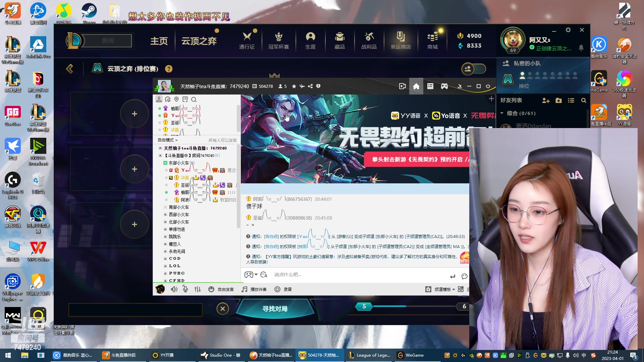Open help question mark for 云顶之弈
Viewport: 644px width, 362px height.
169,69
